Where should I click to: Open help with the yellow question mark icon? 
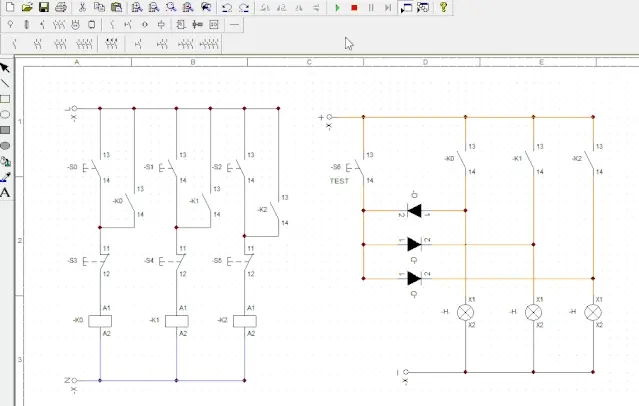coord(443,7)
